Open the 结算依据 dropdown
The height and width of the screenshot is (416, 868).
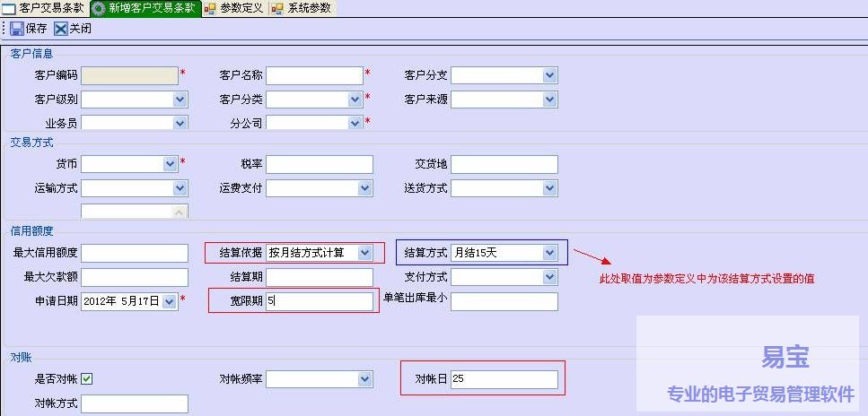(364, 253)
